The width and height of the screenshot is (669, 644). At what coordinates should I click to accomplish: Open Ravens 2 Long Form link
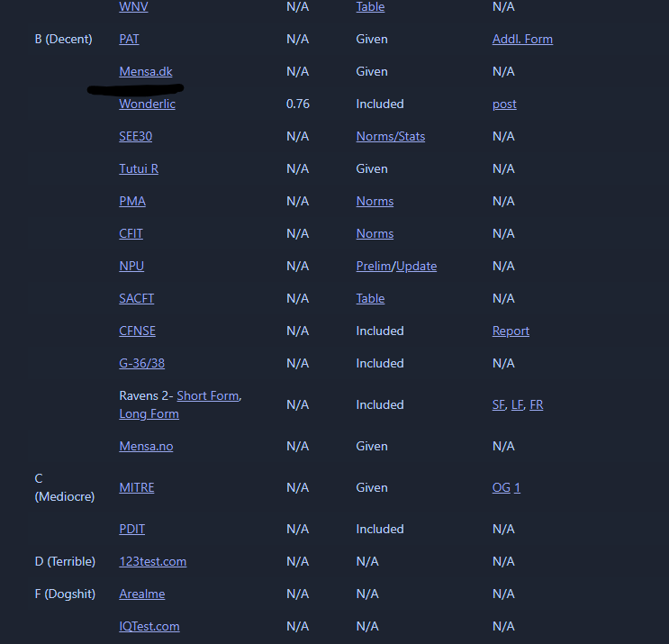coord(149,414)
